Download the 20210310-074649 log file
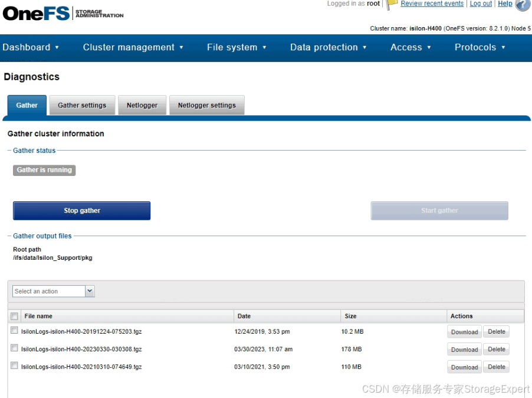The width and height of the screenshot is (532, 398). pyautogui.click(x=464, y=367)
